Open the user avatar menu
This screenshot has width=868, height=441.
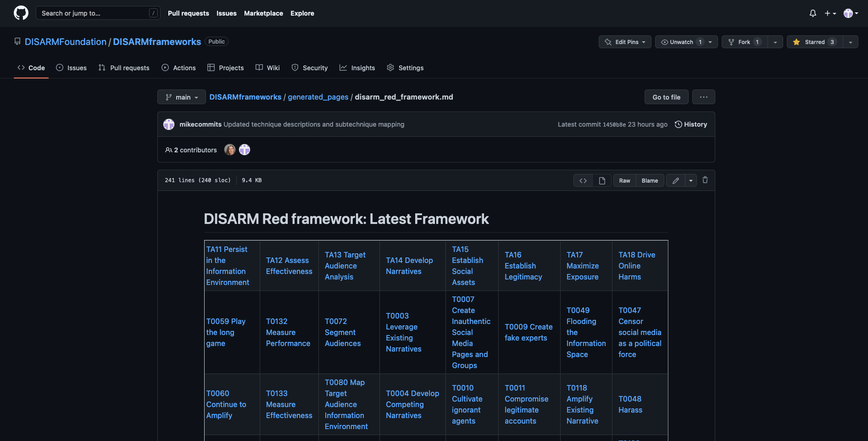pyautogui.click(x=851, y=13)
